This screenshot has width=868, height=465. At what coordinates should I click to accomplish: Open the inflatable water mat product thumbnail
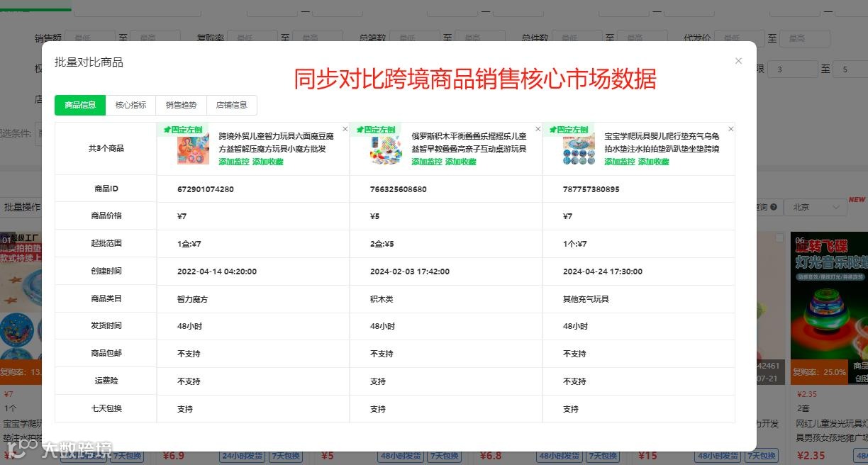[x=579, y=149]
